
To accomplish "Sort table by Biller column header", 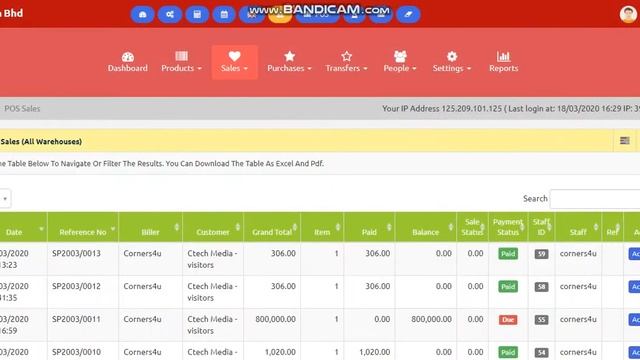I will pos(151,227).
